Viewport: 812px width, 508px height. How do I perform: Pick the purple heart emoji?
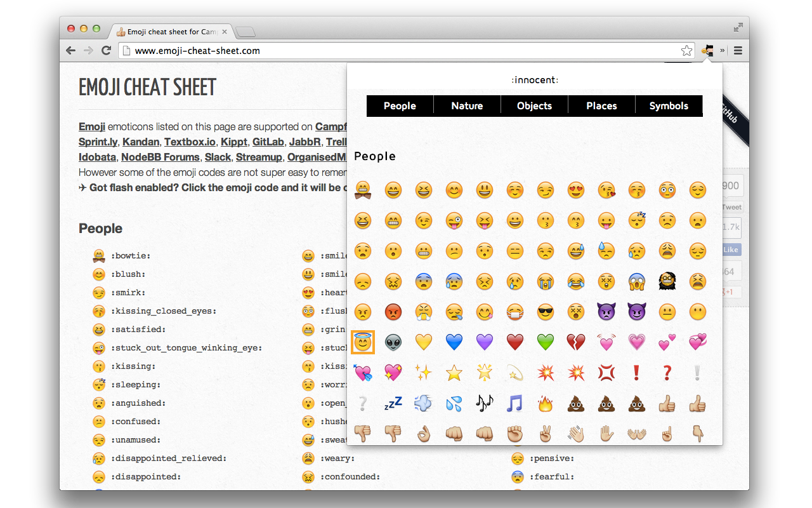pyautogui.click(x=484, y=342)
